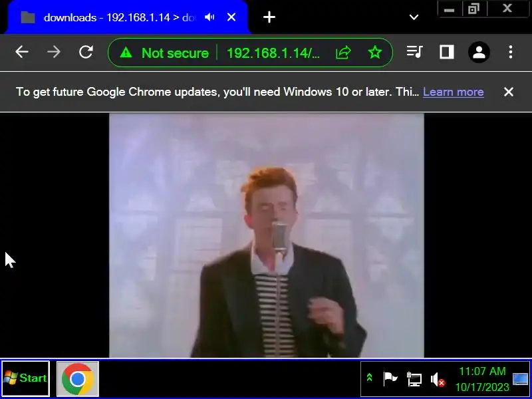Select the downloads - 192.168.1.14 tab
Viewport: 532px width, 399px height.
pyautogui.click(x=127, y=17)
